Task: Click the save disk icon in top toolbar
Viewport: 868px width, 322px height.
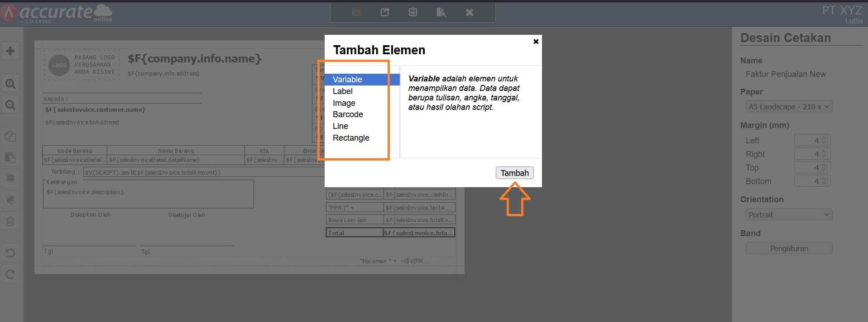Action: coord(356,12)
